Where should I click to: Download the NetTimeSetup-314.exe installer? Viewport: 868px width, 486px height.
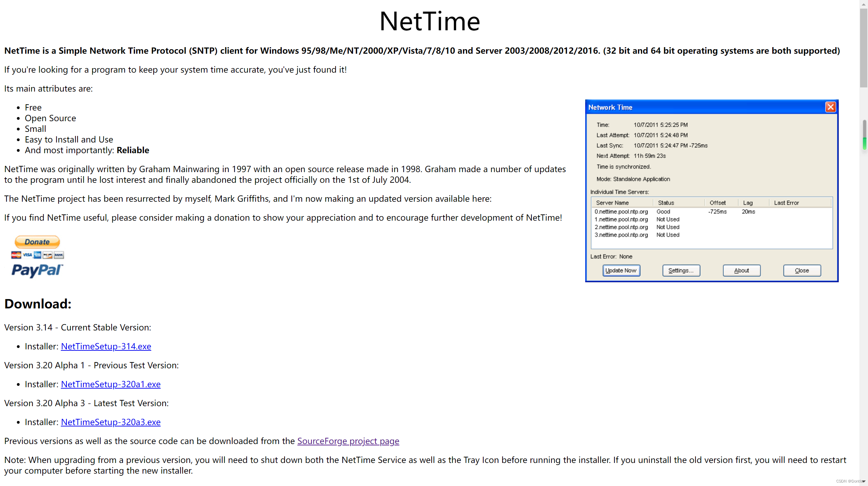tap(106, 346)
